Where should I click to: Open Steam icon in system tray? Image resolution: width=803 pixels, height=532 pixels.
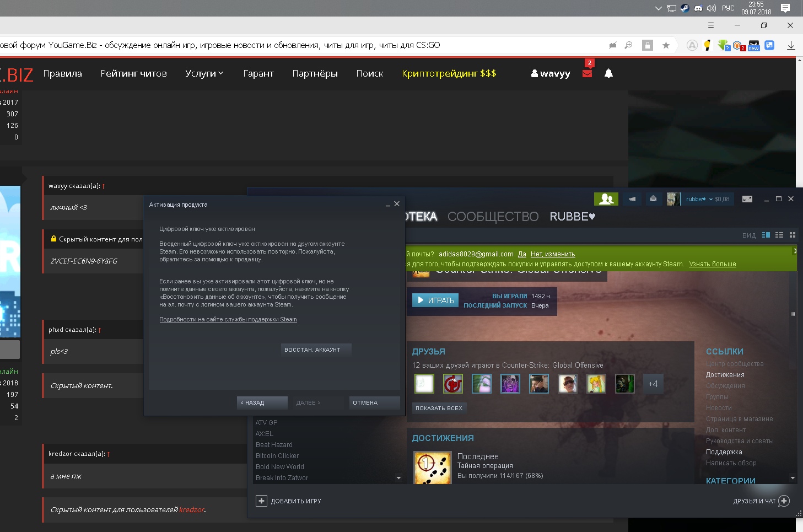click(x=685, y=8)
